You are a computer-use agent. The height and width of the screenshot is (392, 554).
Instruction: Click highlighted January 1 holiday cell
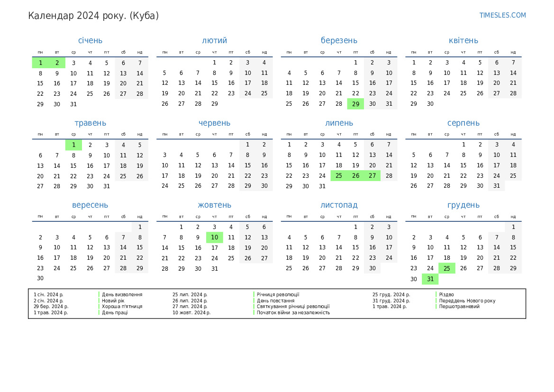pos(40,63)
